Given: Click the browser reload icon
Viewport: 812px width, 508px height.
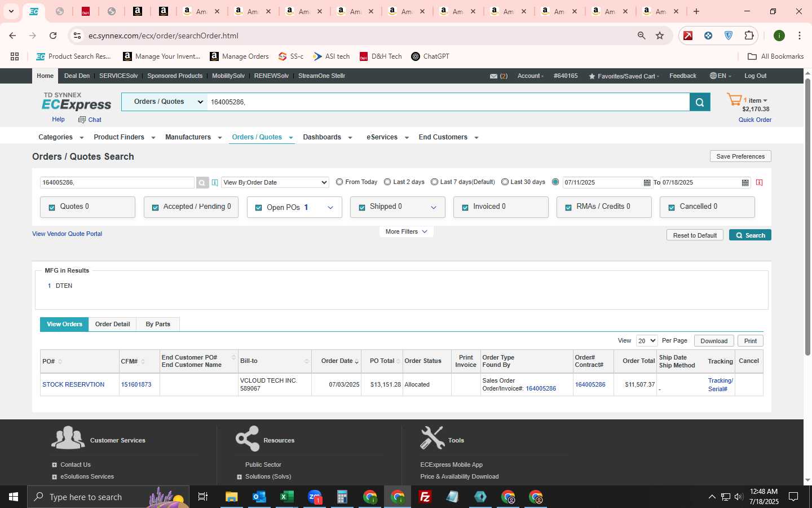Looking at the screenshot, I should click(x=53, y=36).
